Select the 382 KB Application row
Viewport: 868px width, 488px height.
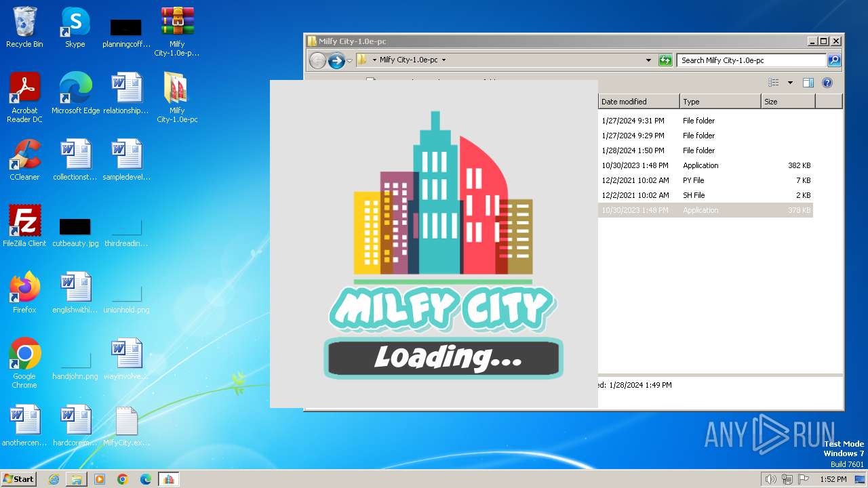pyautogui.click(x=705, y=165)
